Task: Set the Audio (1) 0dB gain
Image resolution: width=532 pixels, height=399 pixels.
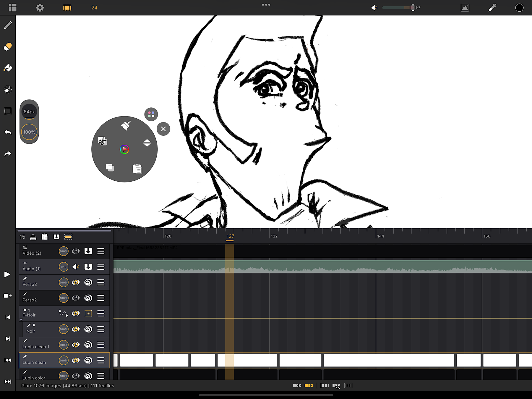Action: pyautogui.click(x=64, y=267)
